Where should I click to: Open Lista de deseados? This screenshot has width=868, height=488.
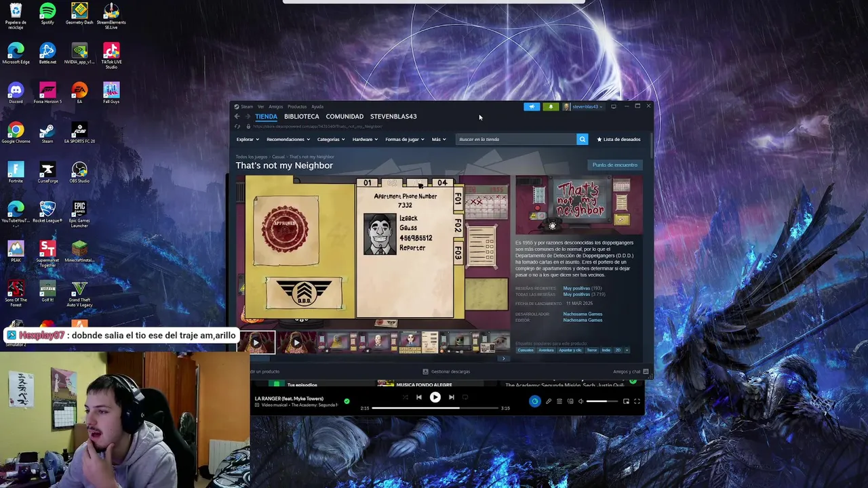pyautogui.click(x=618, y=140)
